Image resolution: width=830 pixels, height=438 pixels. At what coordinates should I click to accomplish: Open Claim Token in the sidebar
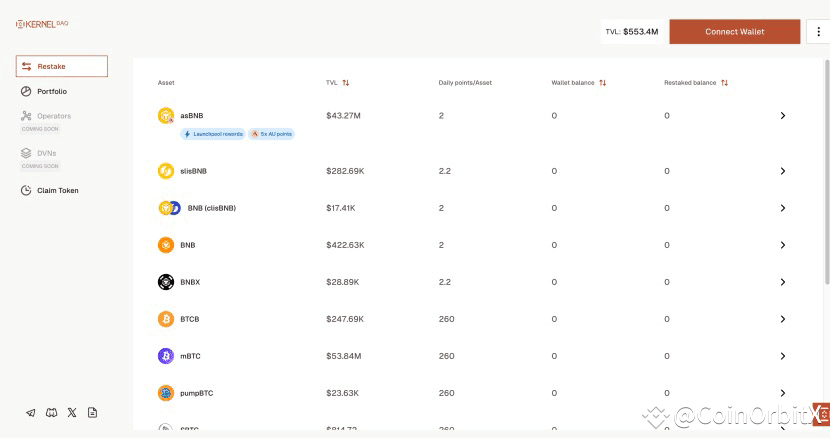pyautogui.click(x=57, y=190)
